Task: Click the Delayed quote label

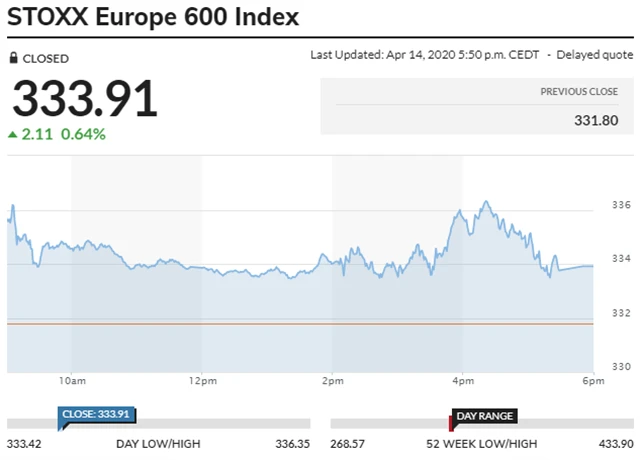Action: [x=595, y=54]
